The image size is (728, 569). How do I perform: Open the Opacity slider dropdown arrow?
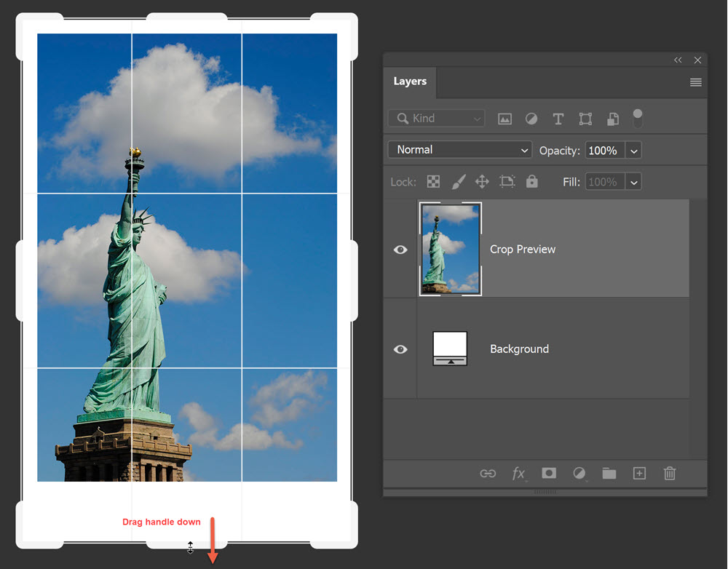tap(634, 151)
